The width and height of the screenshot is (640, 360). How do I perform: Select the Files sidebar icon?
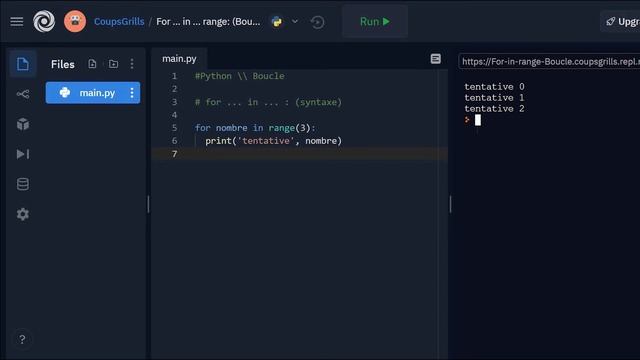pyautogui.click(x=23, y=64)
